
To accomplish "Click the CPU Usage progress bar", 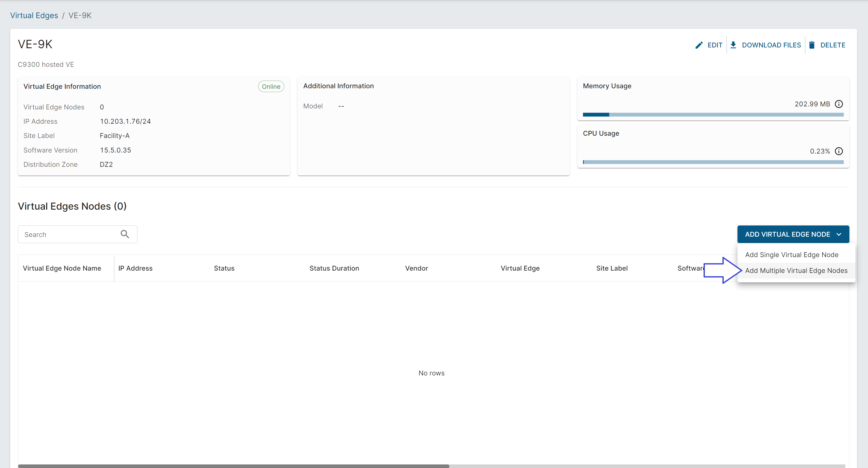I will click(713, 162).
